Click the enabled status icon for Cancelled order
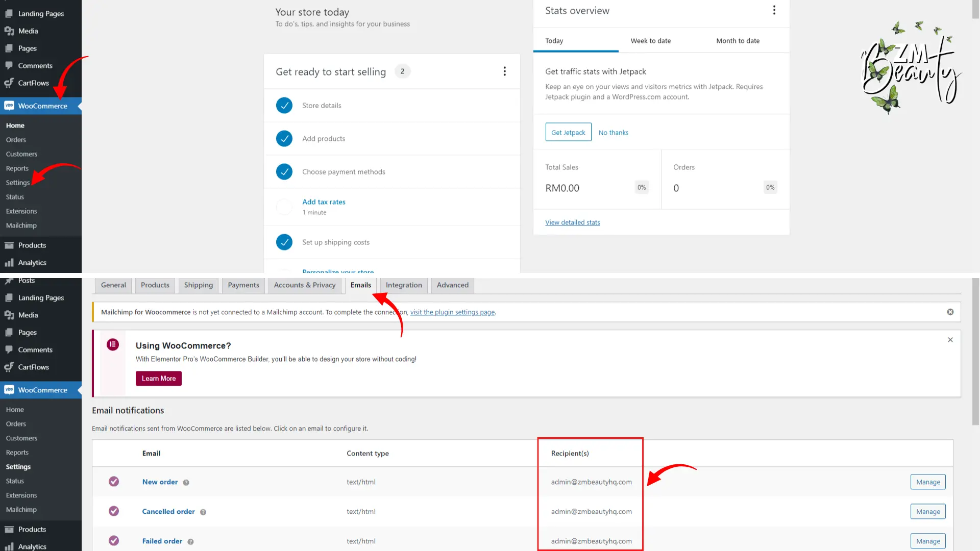980x551 pixels. pyautogui.click(x=114, y=511)
